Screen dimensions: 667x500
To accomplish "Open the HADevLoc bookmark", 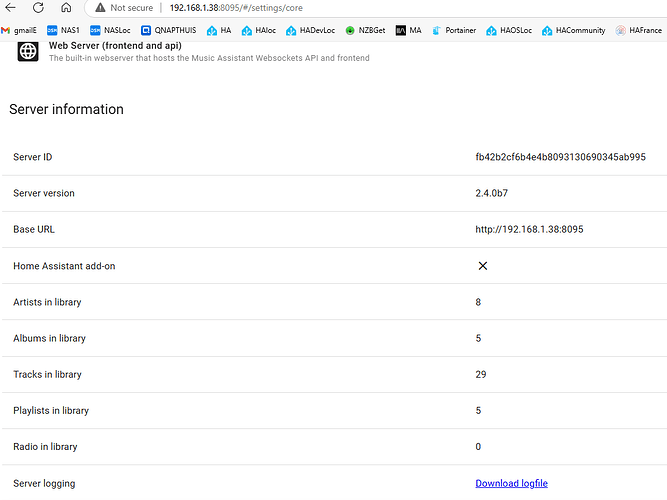I will tap(311, 30).
